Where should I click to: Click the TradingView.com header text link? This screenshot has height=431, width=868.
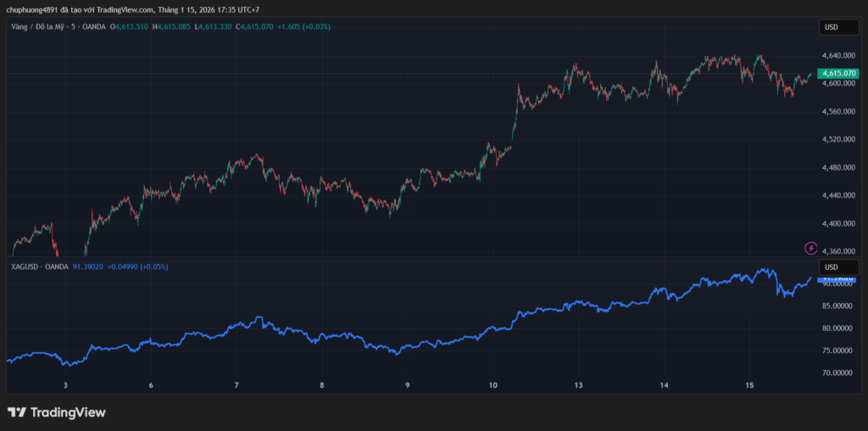coord(125,9)
